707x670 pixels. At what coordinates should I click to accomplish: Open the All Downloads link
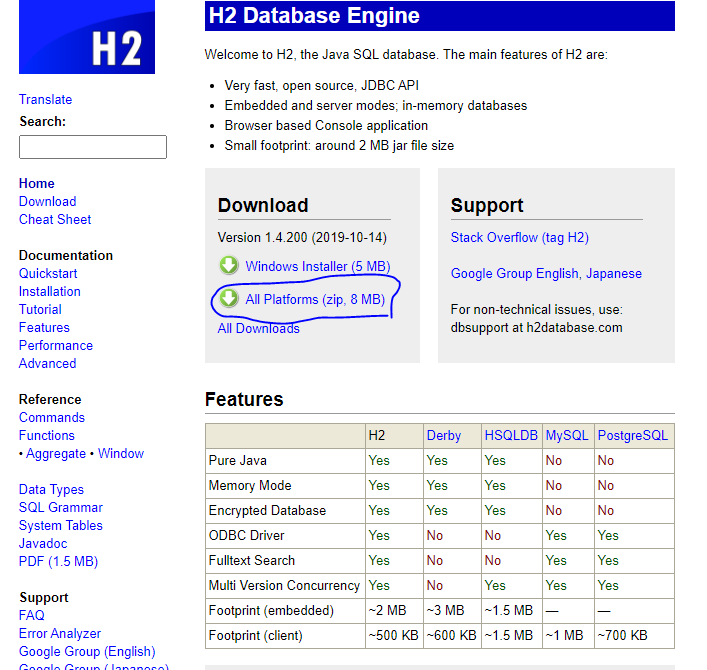(258, 329)
